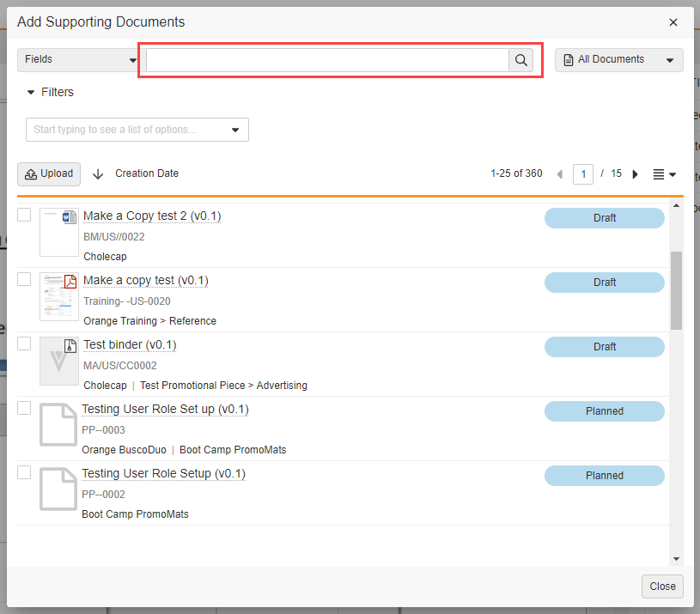
Task: Open the list layout view menu icon
Action: tap(664, 174)
